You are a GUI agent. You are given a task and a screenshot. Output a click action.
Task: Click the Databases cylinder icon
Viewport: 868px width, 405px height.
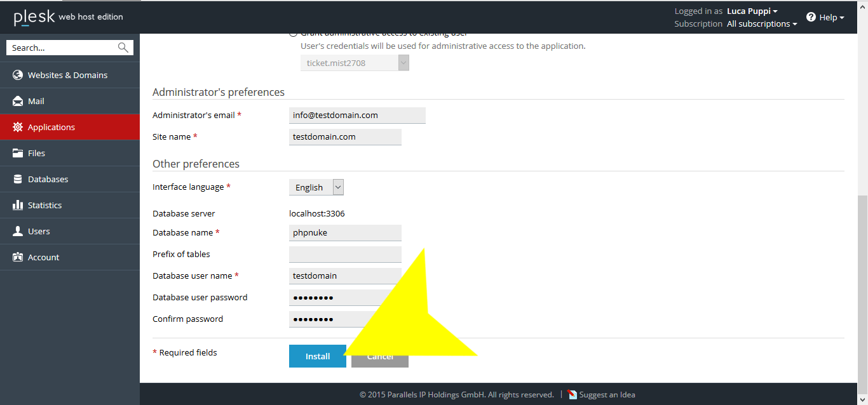(18, 179)
